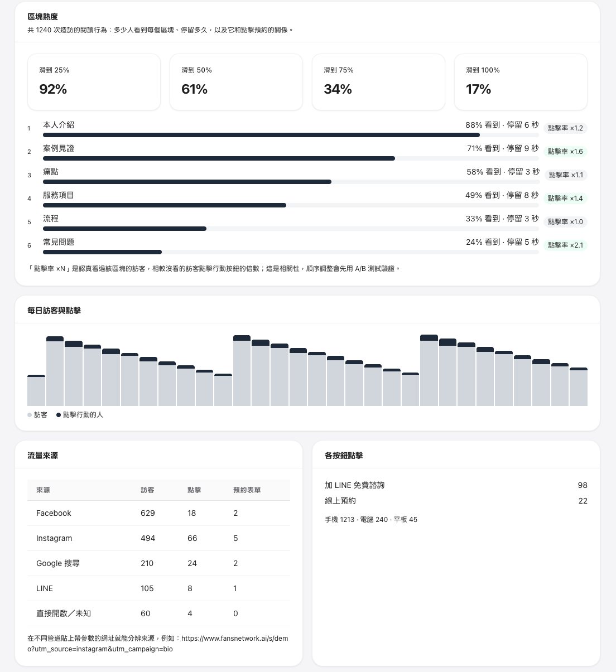The width and height of the screenshot is (616, 672).
Task: Click the 22 click count value
Action: point(583,501)
